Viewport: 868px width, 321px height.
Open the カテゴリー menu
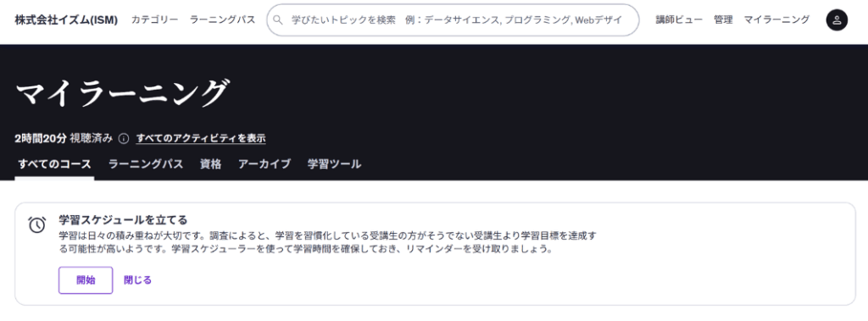point(154,20)
